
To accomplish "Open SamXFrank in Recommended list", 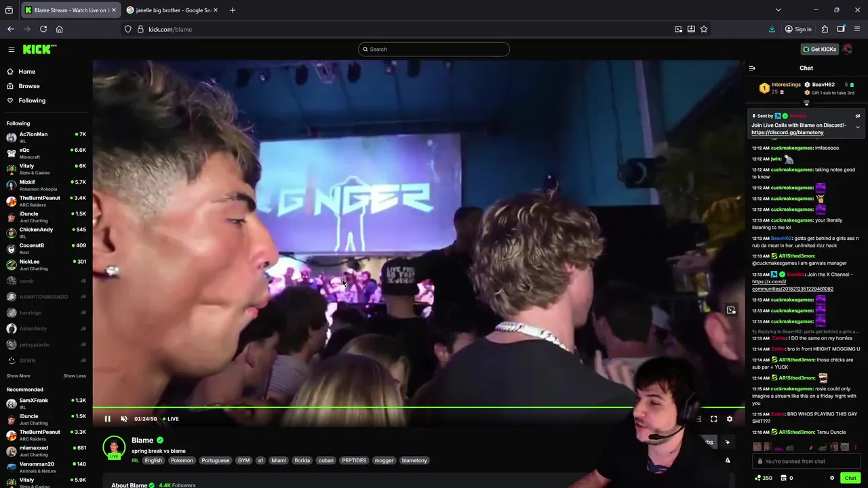I will point(46,403).
